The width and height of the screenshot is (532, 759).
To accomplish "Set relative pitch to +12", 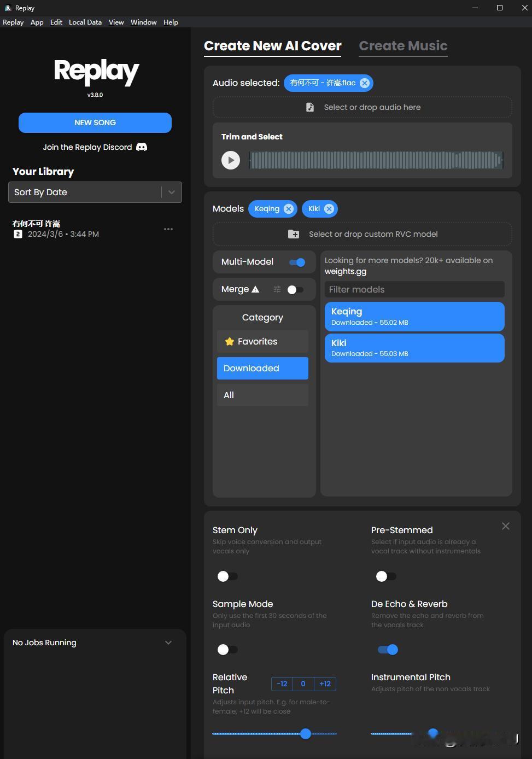I will point(325,684).
